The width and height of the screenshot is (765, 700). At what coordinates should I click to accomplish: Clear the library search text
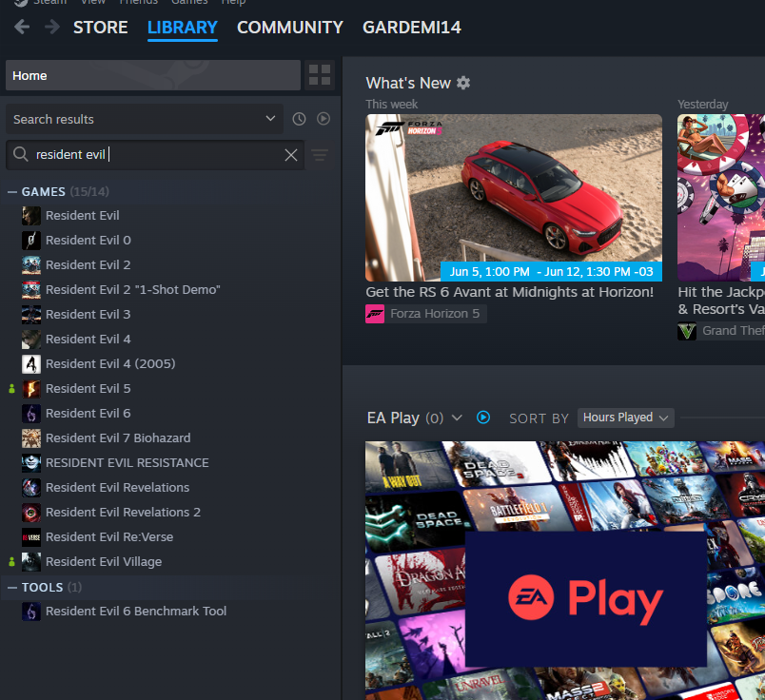291,155
